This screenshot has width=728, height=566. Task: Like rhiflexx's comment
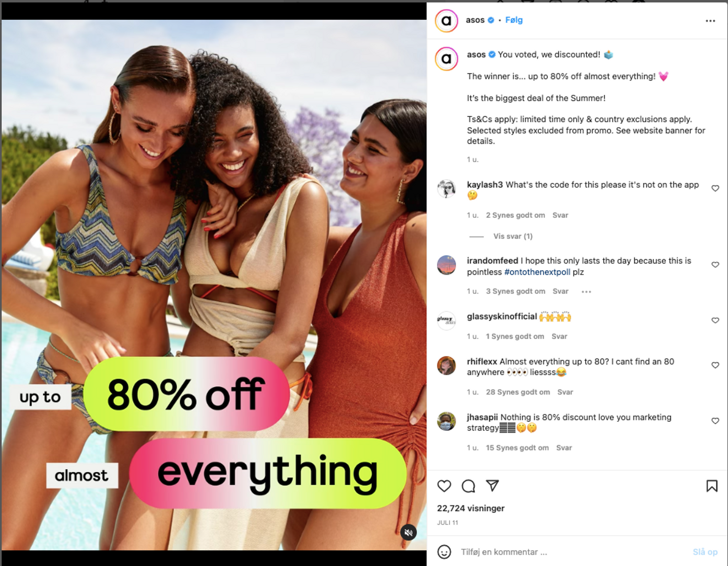point(715,365)
